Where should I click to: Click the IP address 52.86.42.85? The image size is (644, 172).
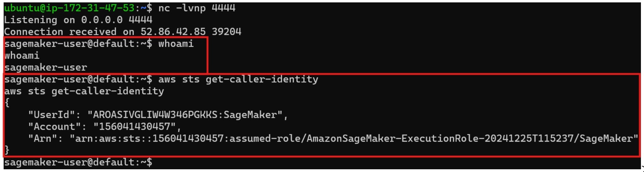coord(173,32)
